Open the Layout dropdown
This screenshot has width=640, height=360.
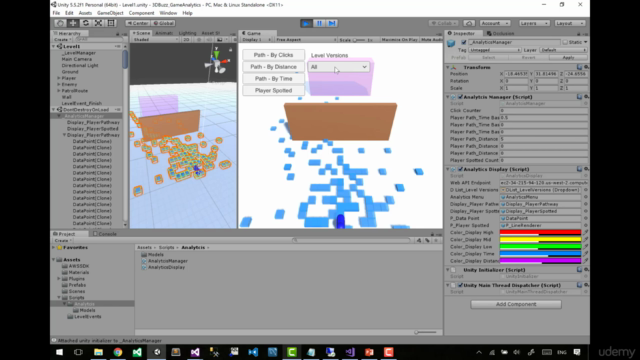click(x=570, y=23)
